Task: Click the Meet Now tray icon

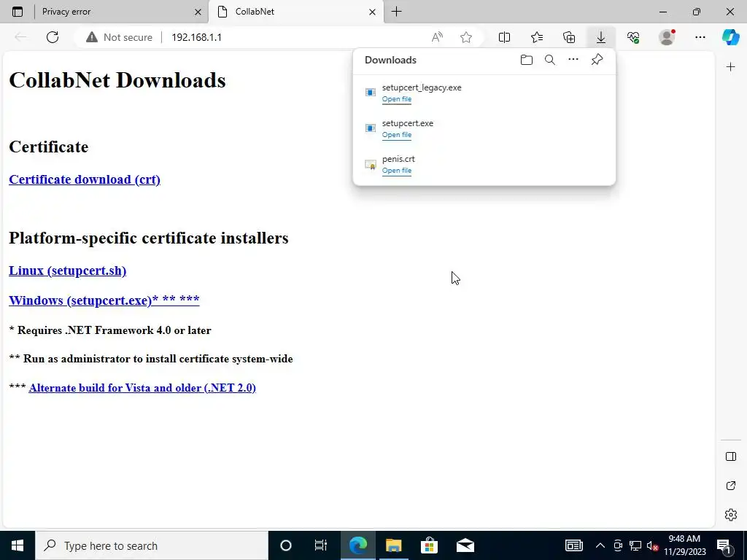Action: [618, 545]
